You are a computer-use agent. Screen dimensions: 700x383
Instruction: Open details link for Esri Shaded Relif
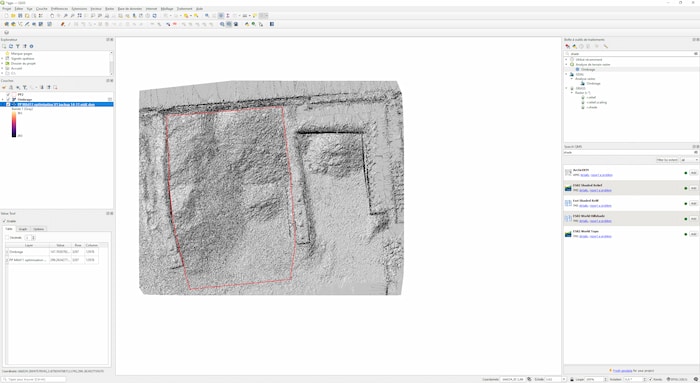[x=584, y=206]
